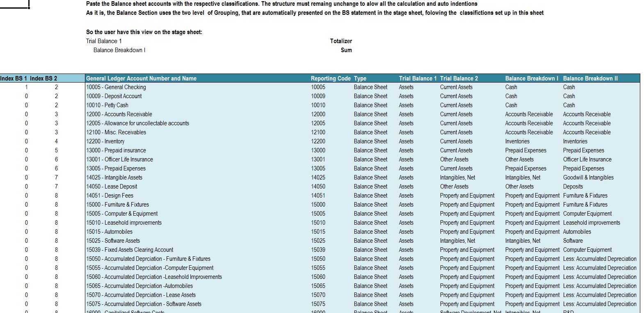Screen dimensions: 644x313
Task: Click the 'Deposits' Balance Breakdown II cell
Action: pyautogui.click(x=573, y=186)
